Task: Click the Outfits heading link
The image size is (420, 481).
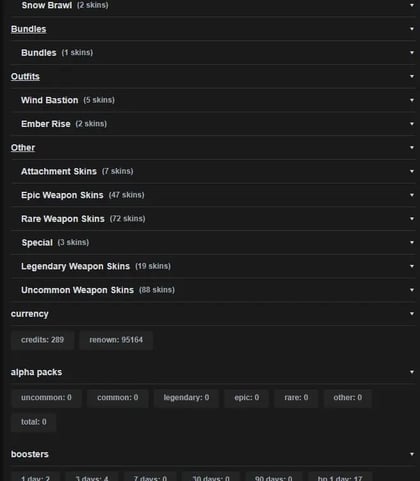Action: tap(25, 77)
